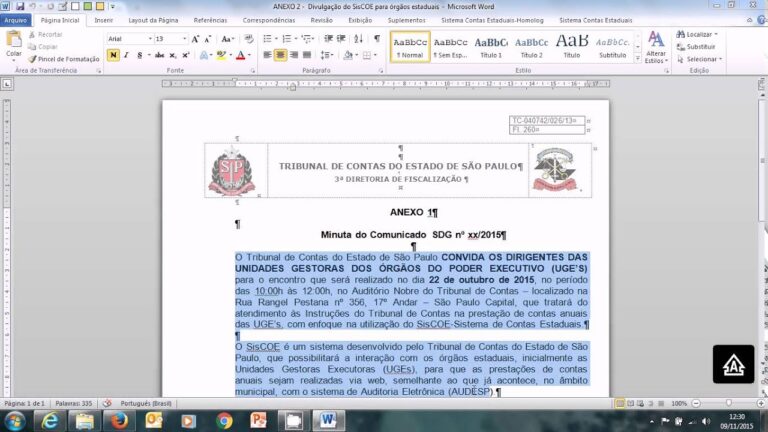
Task: Toggle underline (S) formatting
Action: point(140,55)
